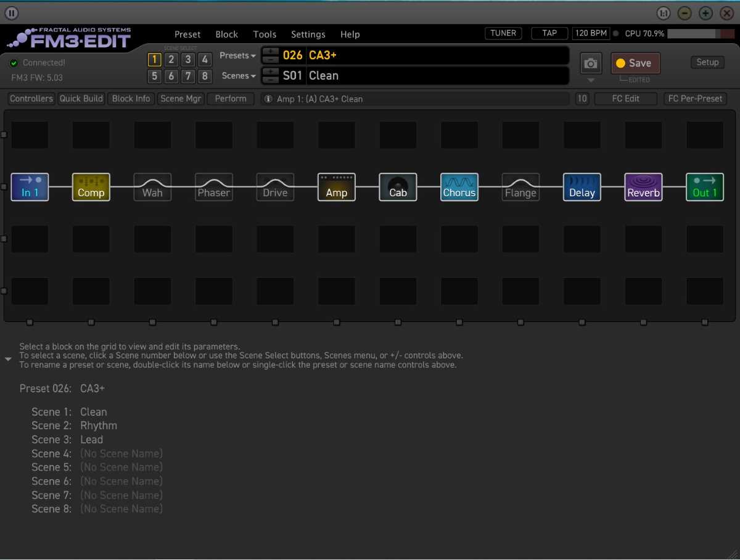Screen dimensions: 740x560
Task: Click the 10 button beside FC Edit
Action: pyautogui.click(x=582, y=99)
